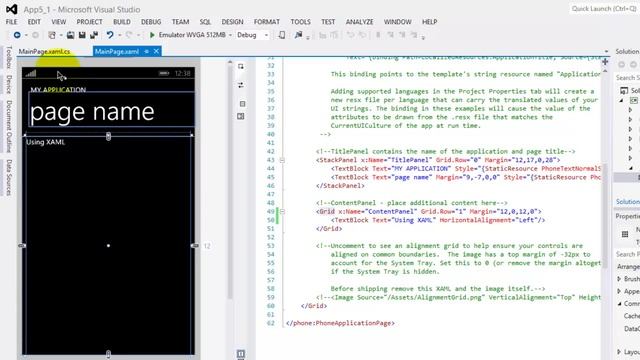
Task: Open the Navigate Backward history dropdown
Action: click(x=26, y=36)
